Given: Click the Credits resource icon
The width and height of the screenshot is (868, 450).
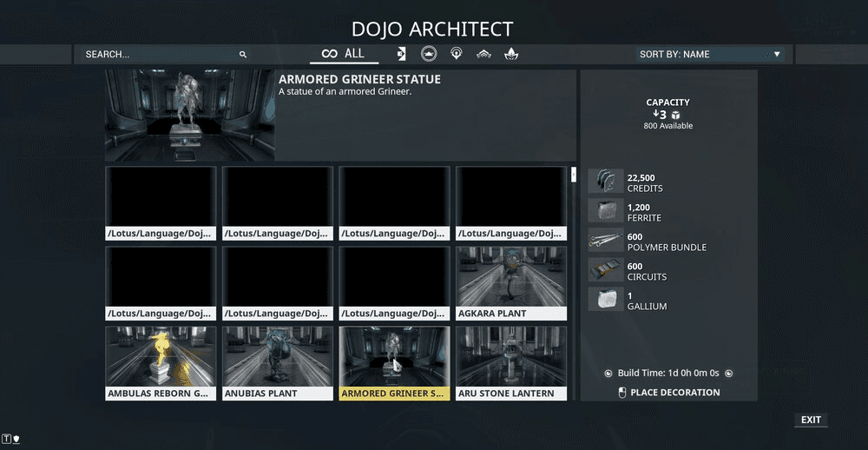Looking at the screenshot, I should pyautogui.click(x=606, y=182).
